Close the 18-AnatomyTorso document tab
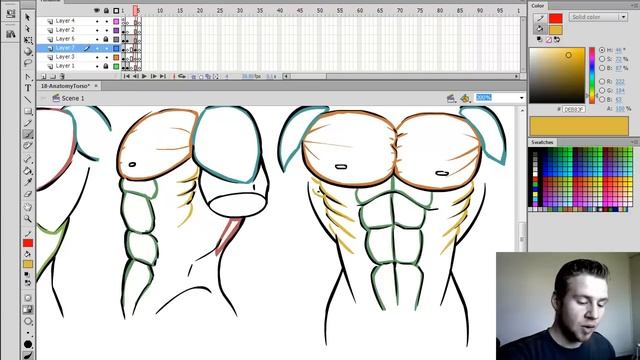Screen dimensions: 640x360 coord(96,86)
